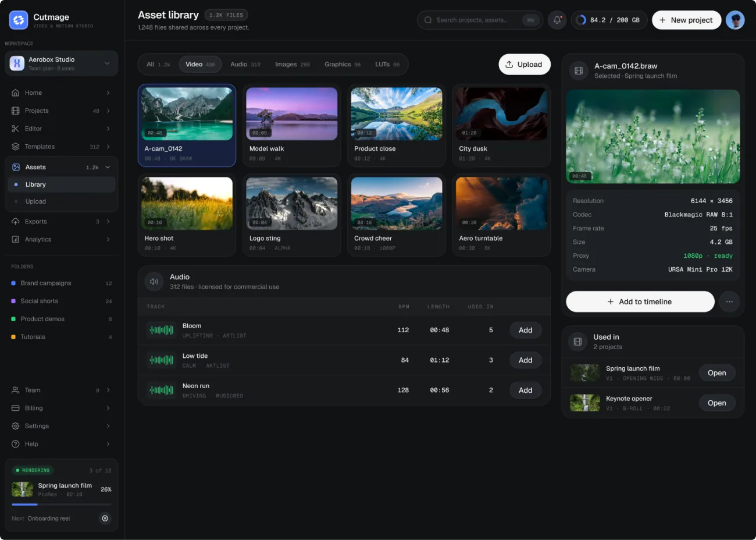The width and height of the screenshot is (756, 540).
Task: Click the Analytics chart icon
Action: 16,239
